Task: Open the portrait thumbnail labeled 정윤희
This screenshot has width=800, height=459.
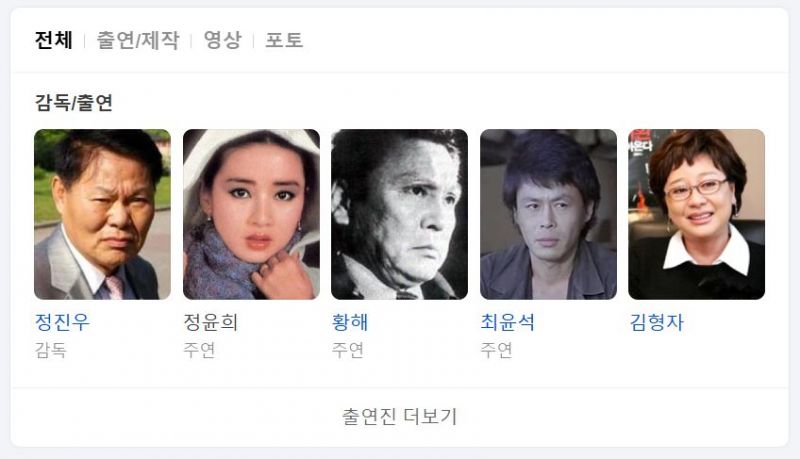Action: tap(252, 214)
